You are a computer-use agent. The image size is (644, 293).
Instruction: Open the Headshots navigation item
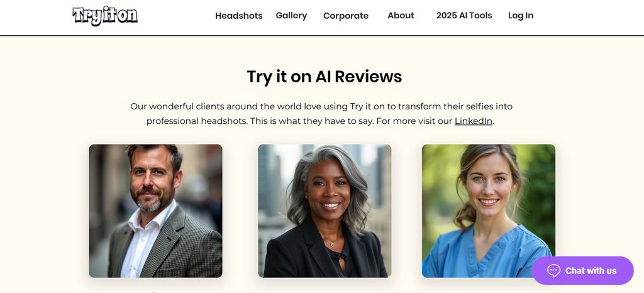238,16
